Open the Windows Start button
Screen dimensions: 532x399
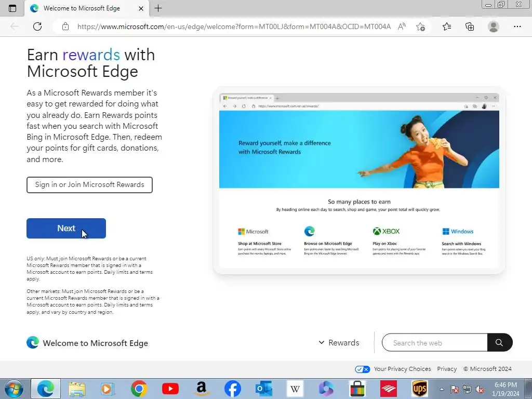(x=14, y=389)
